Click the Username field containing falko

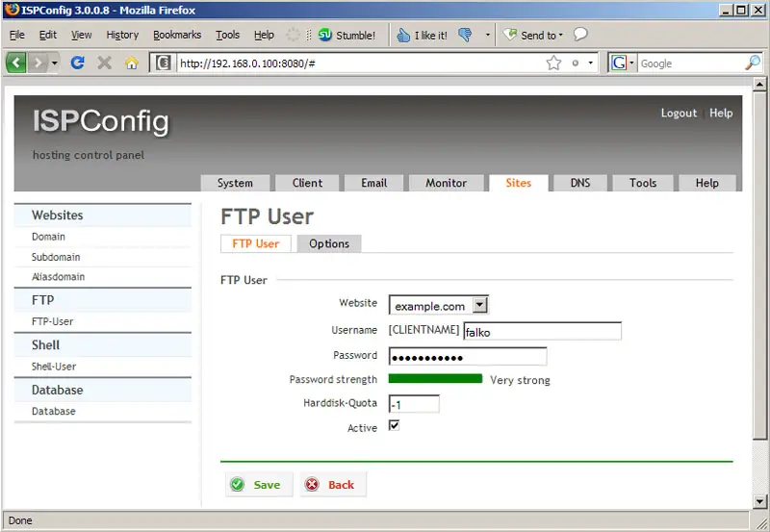click(x=542, y=331)
